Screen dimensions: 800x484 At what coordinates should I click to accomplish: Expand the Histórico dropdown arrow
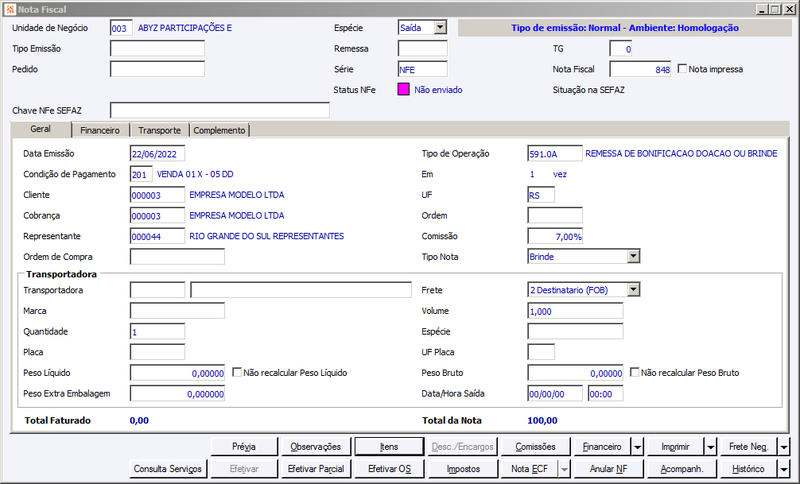(784, 469)
